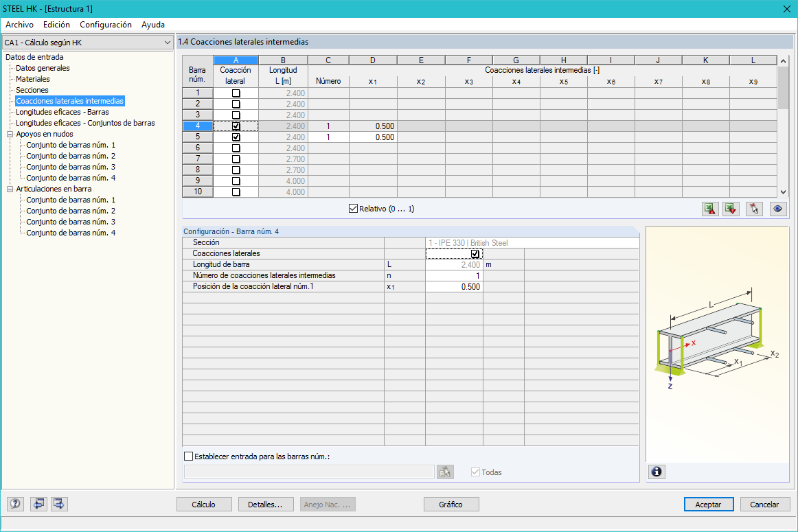
Task: Click the pick member graphically cursor icon
Action: point(754,209)
